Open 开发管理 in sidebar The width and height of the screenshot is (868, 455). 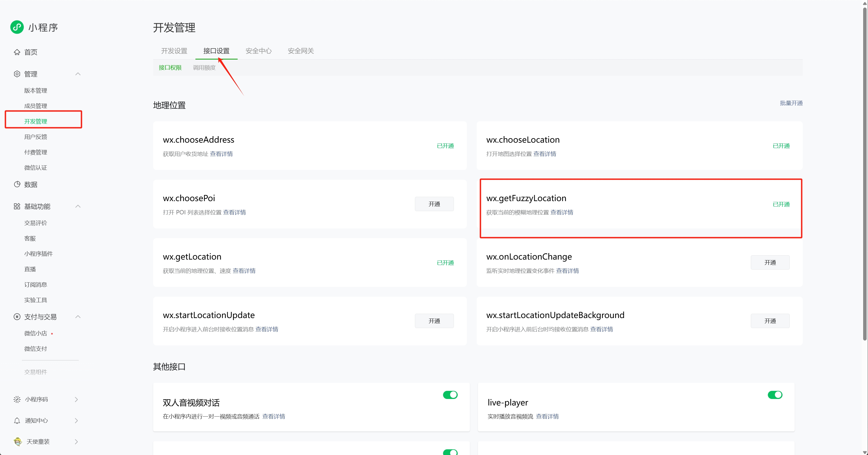coord(36,121)
